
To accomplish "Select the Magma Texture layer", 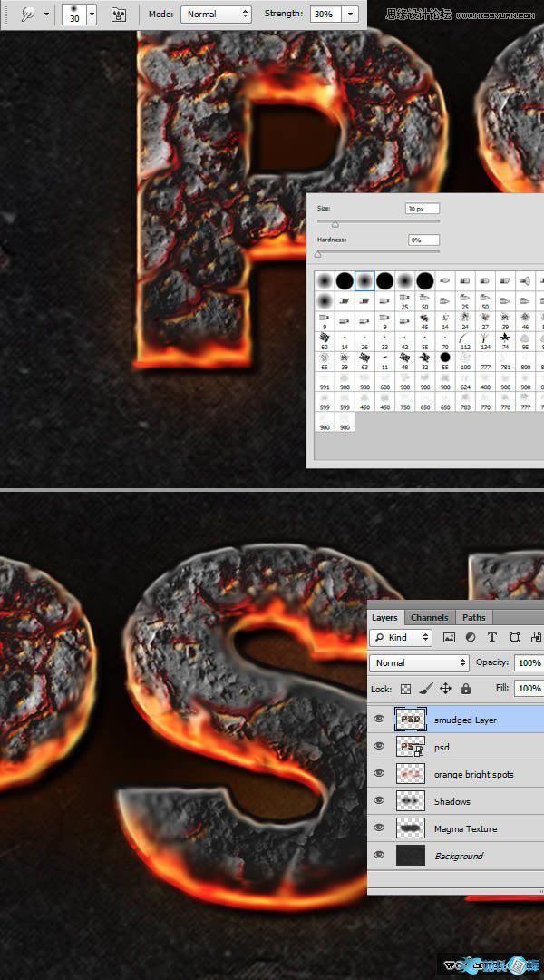I will click(464, 828).
